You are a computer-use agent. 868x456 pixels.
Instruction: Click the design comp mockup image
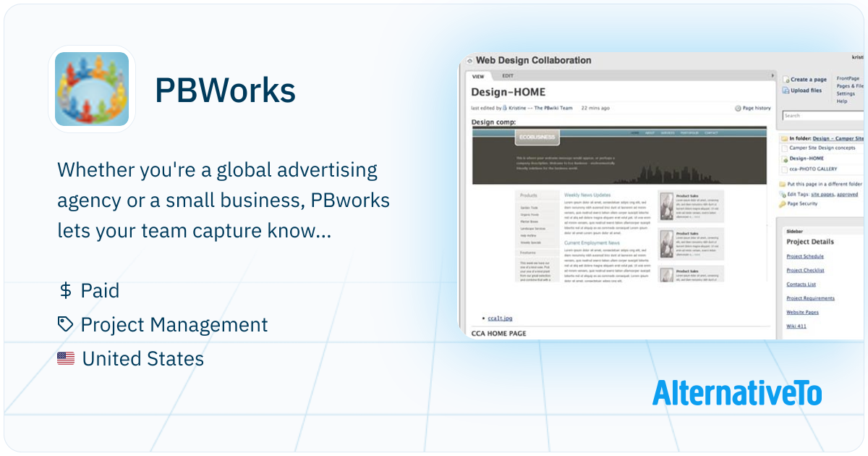(x=619, y=204)
